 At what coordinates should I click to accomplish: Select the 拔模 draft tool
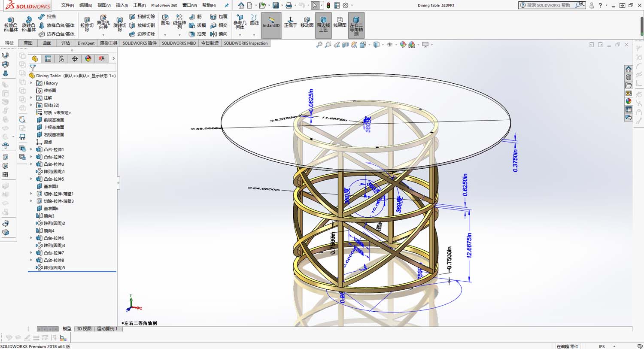[197, 25]
